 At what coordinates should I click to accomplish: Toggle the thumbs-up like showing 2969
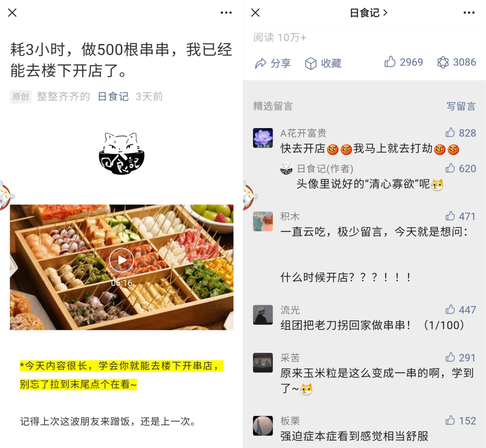[390, 62]
